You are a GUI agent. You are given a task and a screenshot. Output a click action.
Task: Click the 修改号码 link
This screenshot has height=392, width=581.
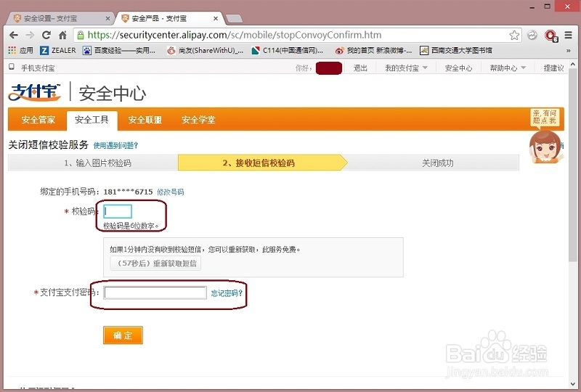tap(170, 192)
